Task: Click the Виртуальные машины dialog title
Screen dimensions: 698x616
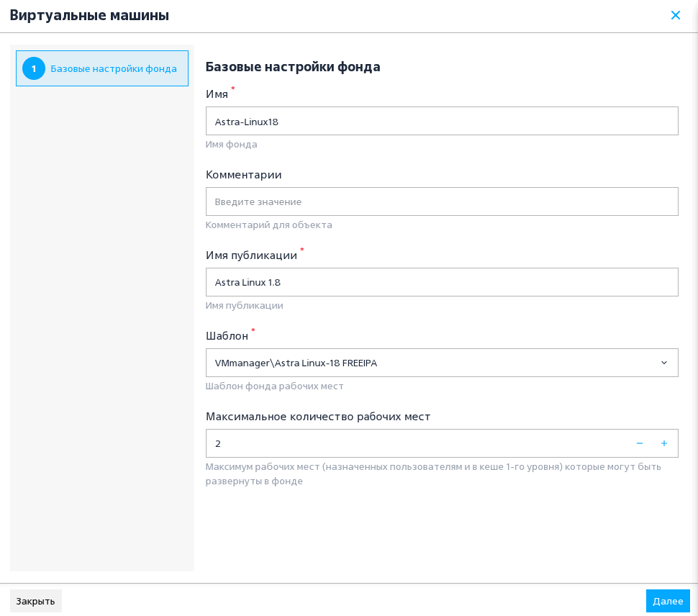Action: (89, 15)
